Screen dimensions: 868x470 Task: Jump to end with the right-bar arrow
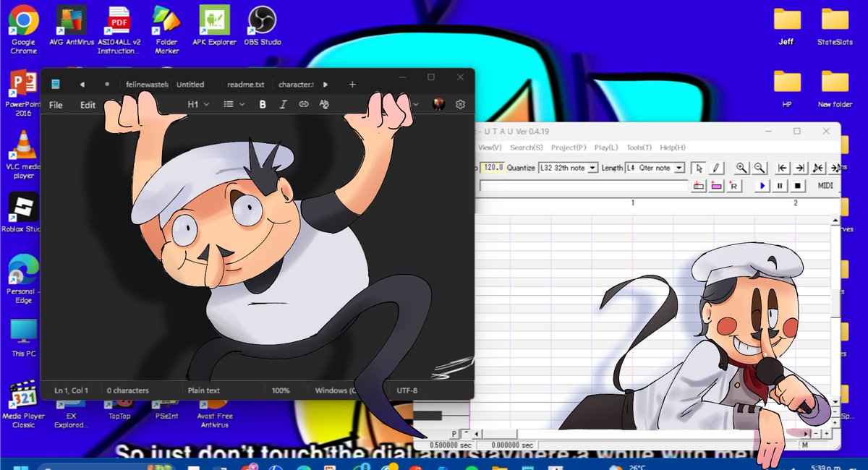coord(800,168)
